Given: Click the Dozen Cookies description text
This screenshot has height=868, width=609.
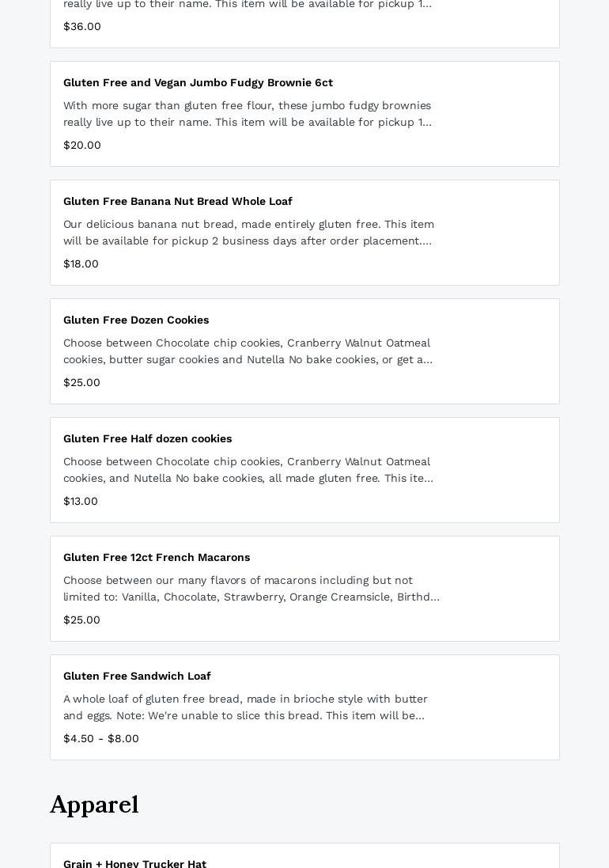Looking at the screenshot, I should [249, 351].
